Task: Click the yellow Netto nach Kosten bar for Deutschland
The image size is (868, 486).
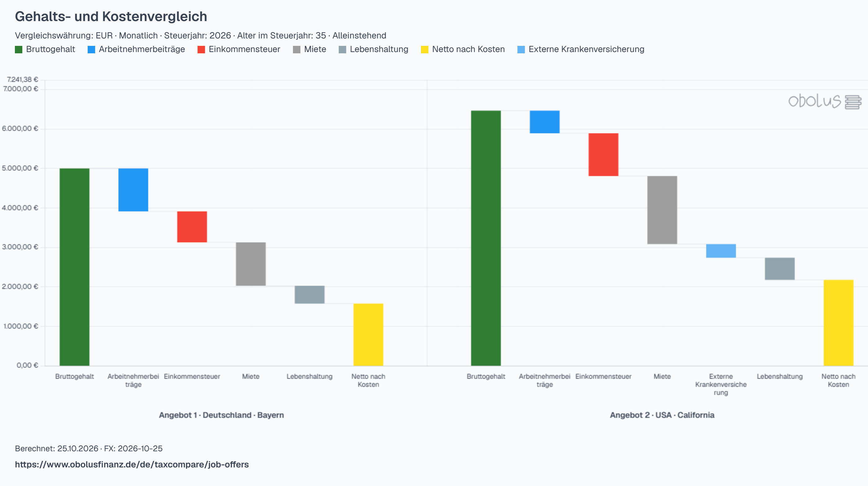Action: (x=368, y=335)
